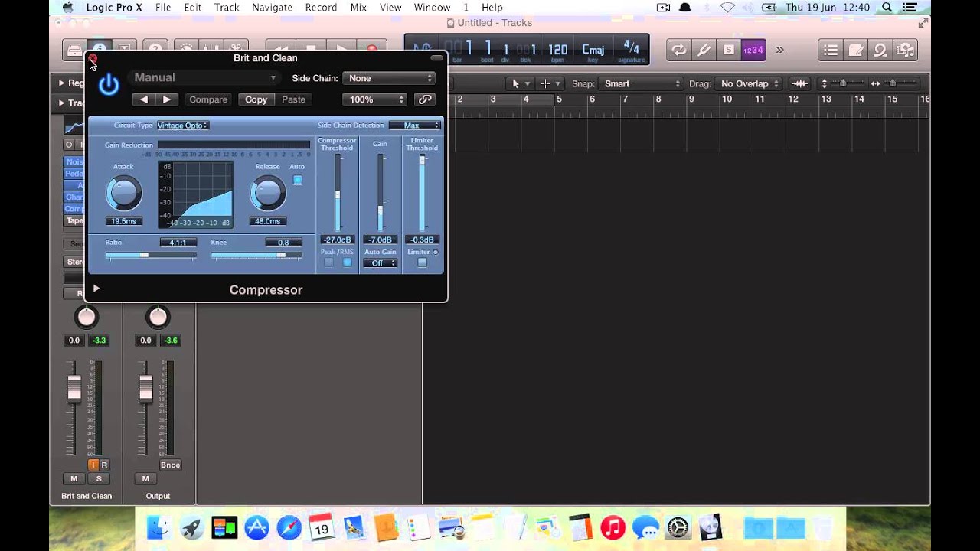Open Calendar from the dock

point(322,527)
